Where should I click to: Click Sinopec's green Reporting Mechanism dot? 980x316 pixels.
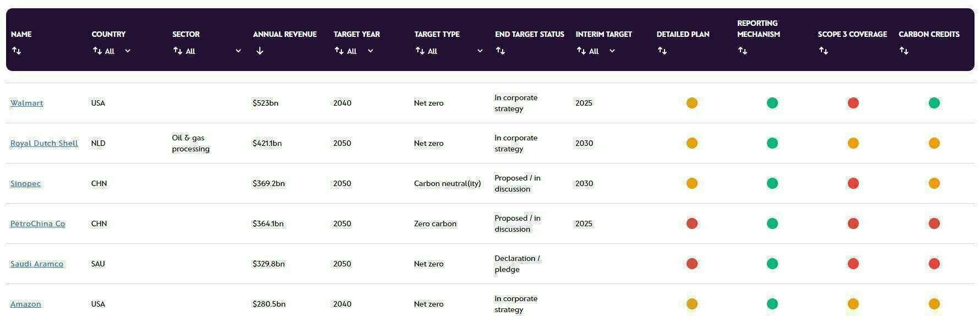coord(772,183)
